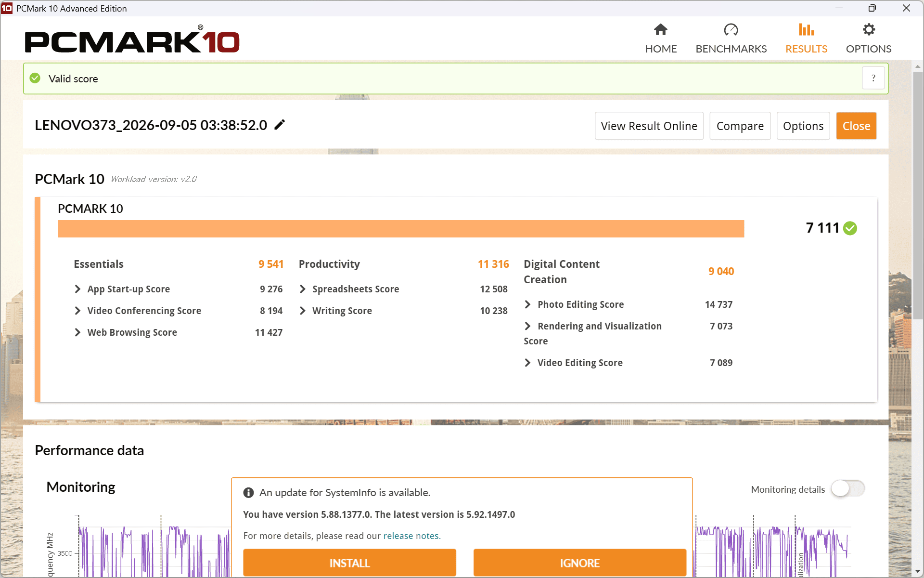
Task: Click the green check beside score 7 111
Action: [x=850, y=228]
